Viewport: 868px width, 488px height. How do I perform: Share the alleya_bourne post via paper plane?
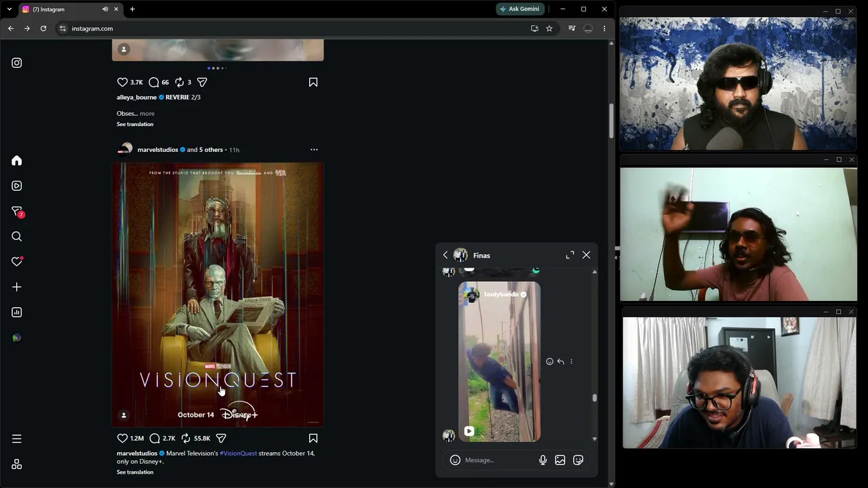pyautogui.click(x=202, y=82)
